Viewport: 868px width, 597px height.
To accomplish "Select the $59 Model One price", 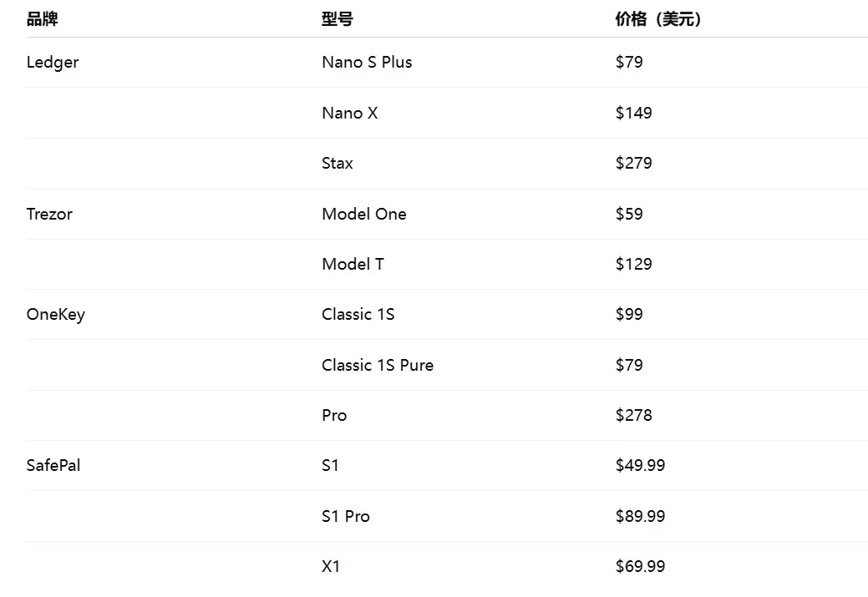I will (629, 214).
